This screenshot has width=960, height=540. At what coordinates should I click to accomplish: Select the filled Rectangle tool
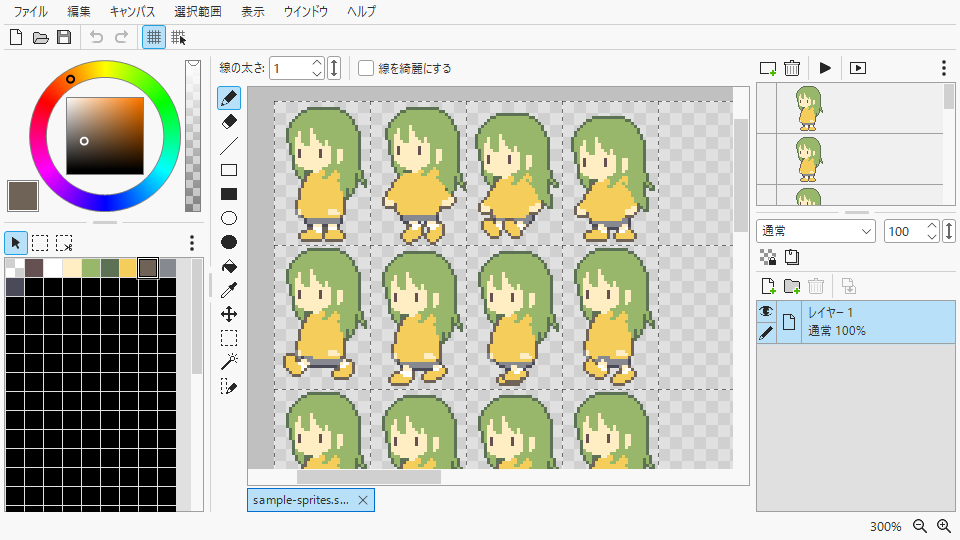(229, 194)
